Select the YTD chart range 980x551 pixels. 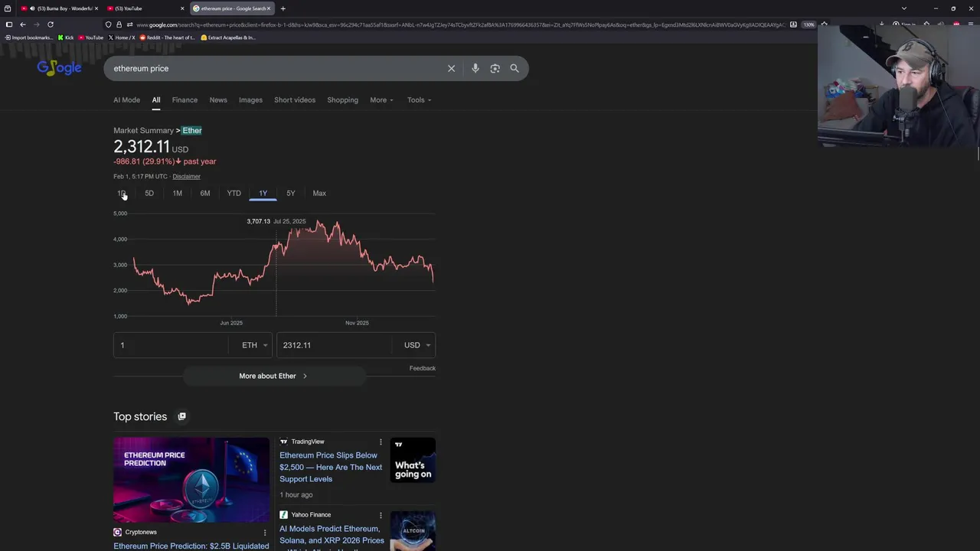pyautogui.click(x=234, y=193)
